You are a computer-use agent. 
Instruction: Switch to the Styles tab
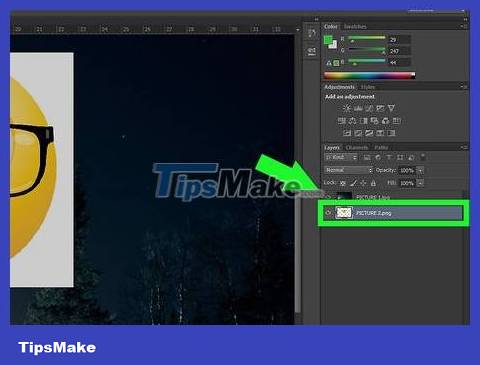pyautogui.click(x=368, y=87)
